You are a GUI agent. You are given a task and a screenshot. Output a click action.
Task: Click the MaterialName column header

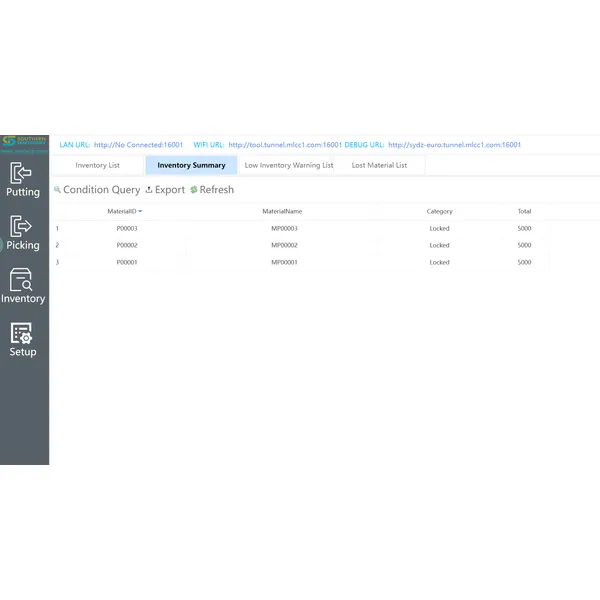pos(282,211)
